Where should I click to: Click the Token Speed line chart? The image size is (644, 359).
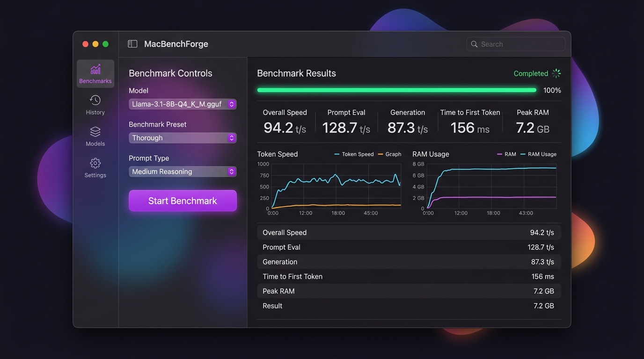coord(336,186)
